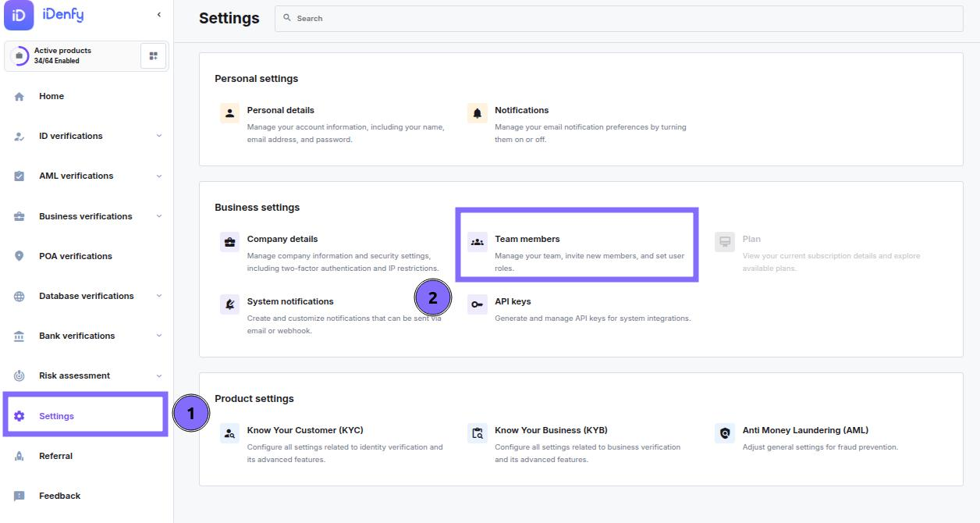Click the System notifications icon

229,304
